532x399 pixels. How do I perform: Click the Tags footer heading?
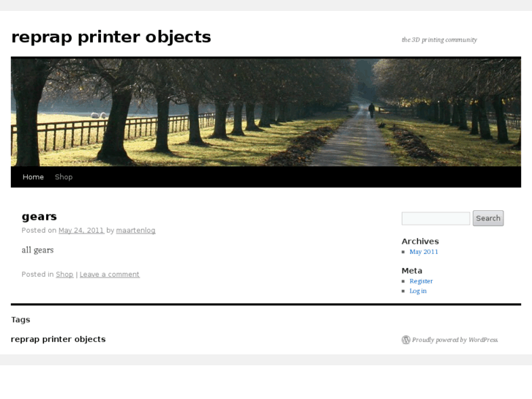pyautogui.click(x=20, y=320)
